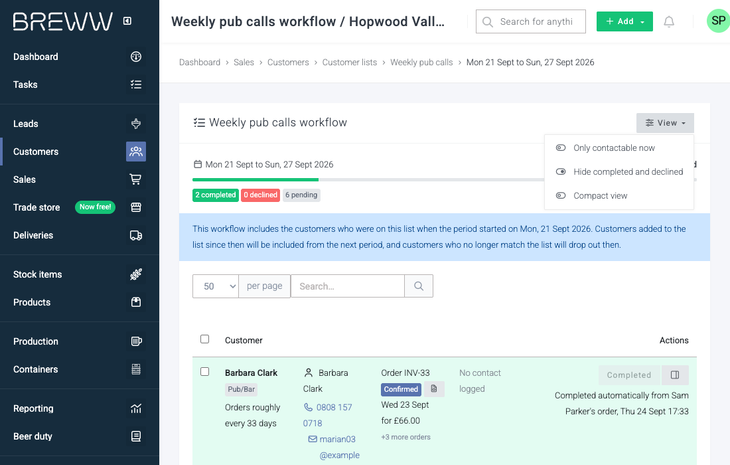Click the magnifier search button in table
The height and width of the screenshot is (465, 730).
[x=419, y=286]
